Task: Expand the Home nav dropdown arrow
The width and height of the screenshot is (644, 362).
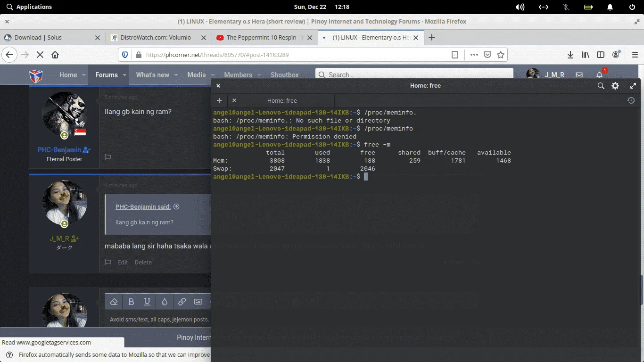Action: tap(84, 75)
